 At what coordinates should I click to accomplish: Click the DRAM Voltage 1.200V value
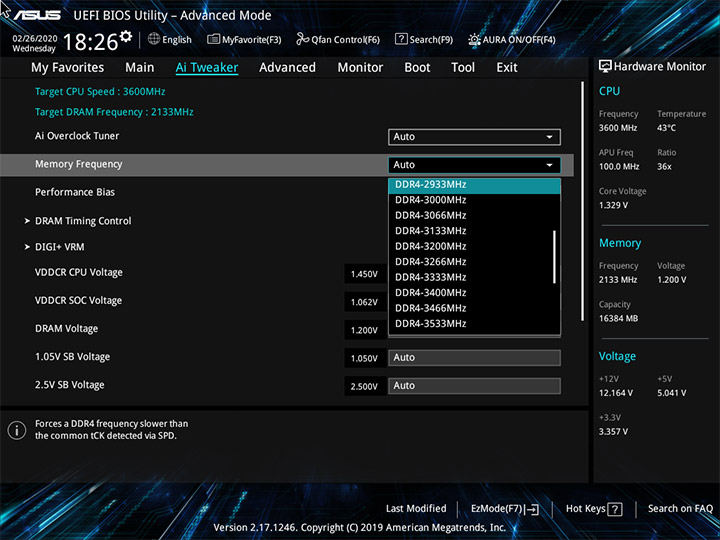pyautogui.click(x=365, y=330)
